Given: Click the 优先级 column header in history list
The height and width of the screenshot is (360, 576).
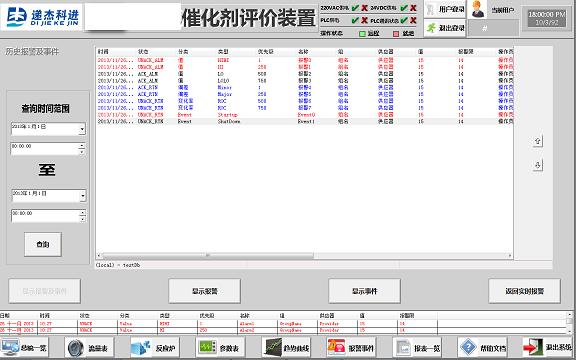Looking at the screenshot, I should click(266, 52).
